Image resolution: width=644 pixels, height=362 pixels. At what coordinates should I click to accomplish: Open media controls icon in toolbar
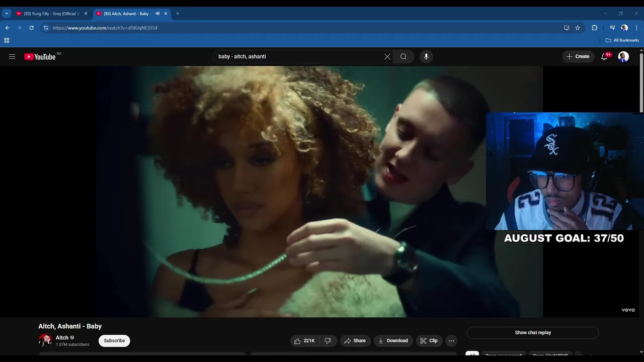[612, 28]
